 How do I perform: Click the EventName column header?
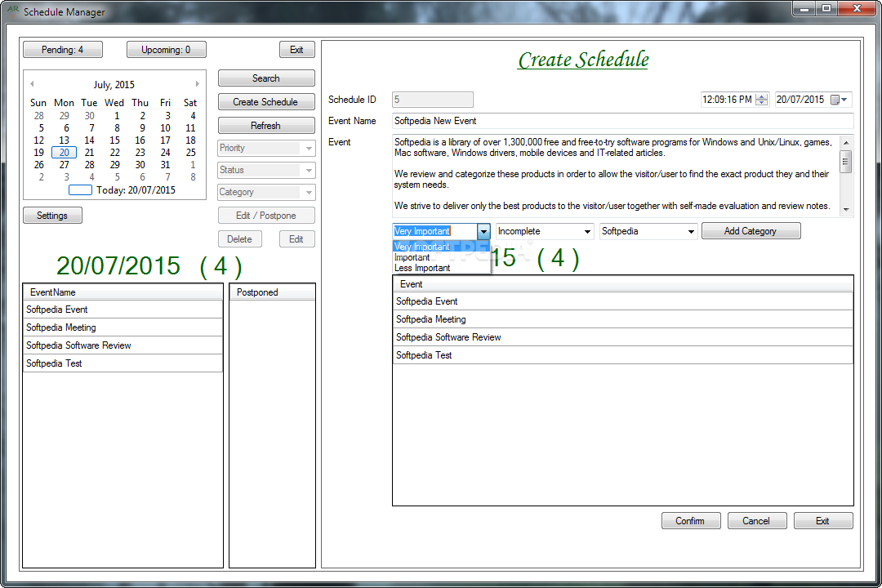(122, 292)
